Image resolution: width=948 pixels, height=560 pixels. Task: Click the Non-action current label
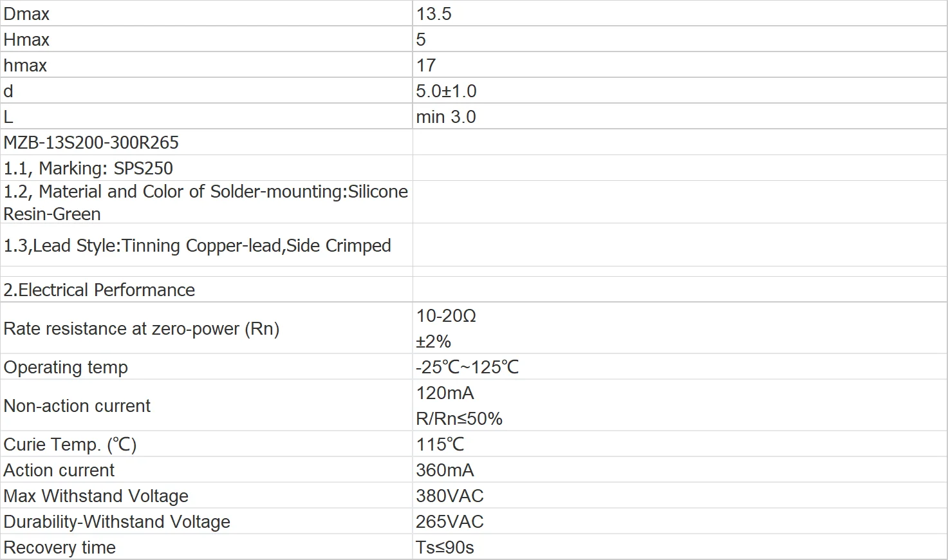click(77, 406)
